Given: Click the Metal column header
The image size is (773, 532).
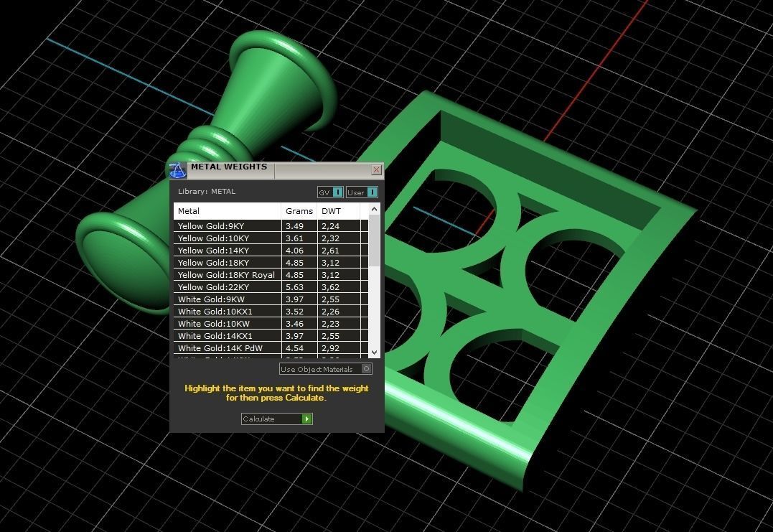Looking at the screenshot, I should tap(228, 211).
